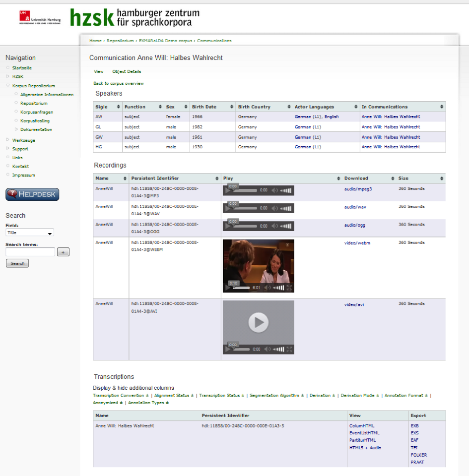
Task: Click Back to corpus overview link
Action: coord(119,83)
